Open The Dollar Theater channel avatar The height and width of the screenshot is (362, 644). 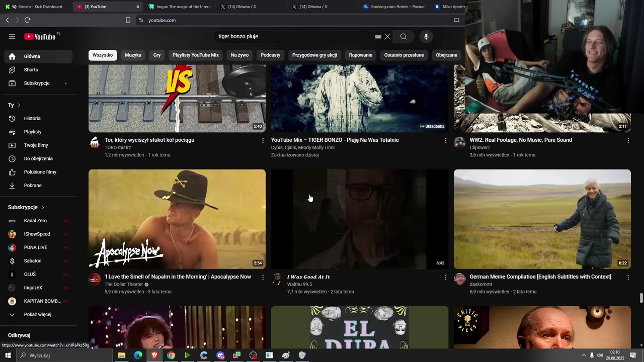(x=95, y=279)
